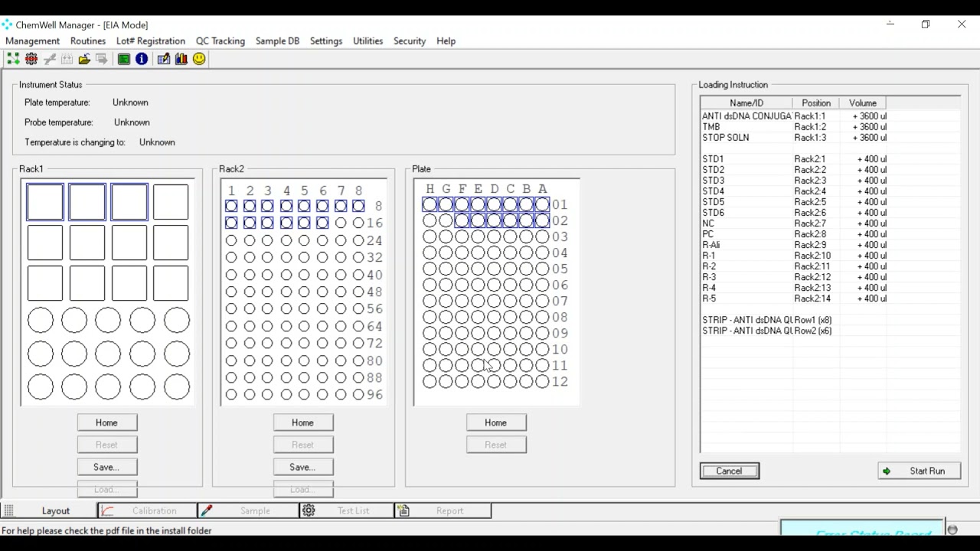Click the notepad with pencil toolbar icon
This screenshot has height=551, width=980.
164,59
